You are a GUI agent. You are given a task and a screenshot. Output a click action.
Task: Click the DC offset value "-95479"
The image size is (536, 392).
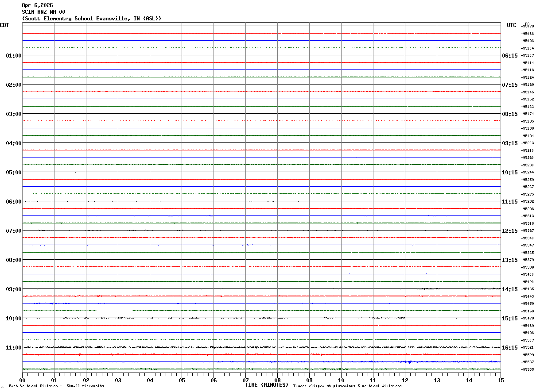[527, 318]
